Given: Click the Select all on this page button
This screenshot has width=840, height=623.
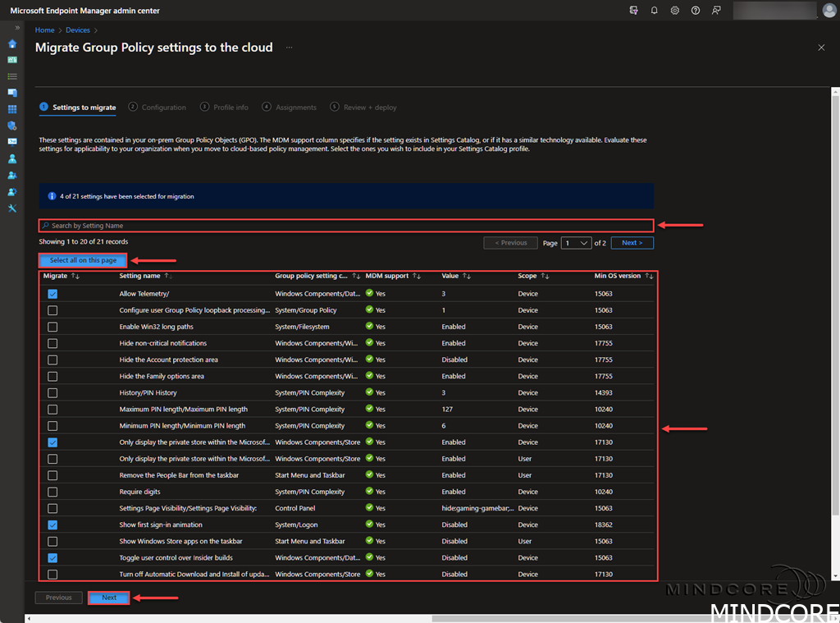Looking at the screenshot, I should tap(83, 260).
